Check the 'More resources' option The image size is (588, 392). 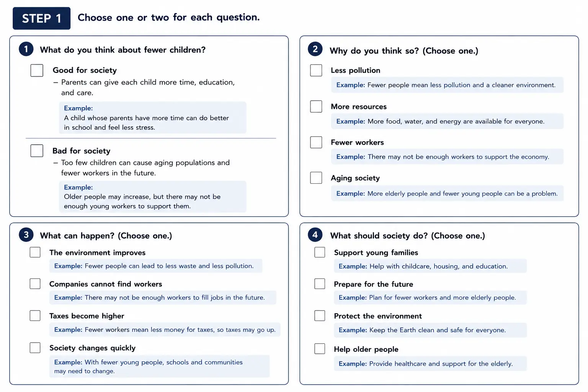pyautogui.click(x=316, y=106)
